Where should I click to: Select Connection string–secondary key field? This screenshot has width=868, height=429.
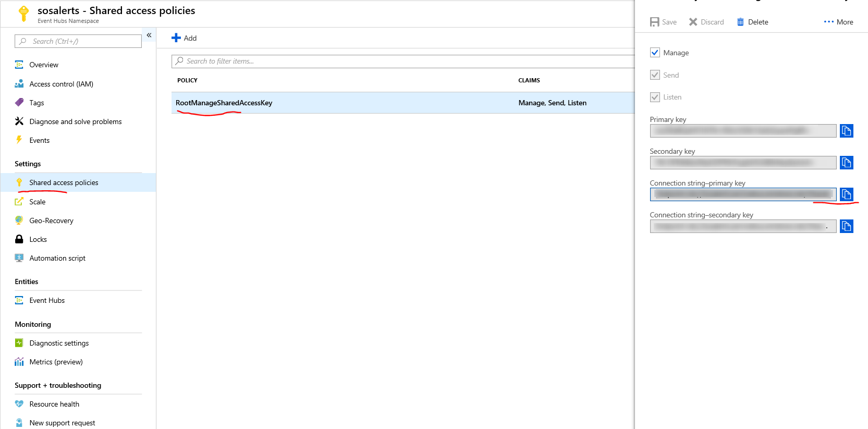click(743, 226)
